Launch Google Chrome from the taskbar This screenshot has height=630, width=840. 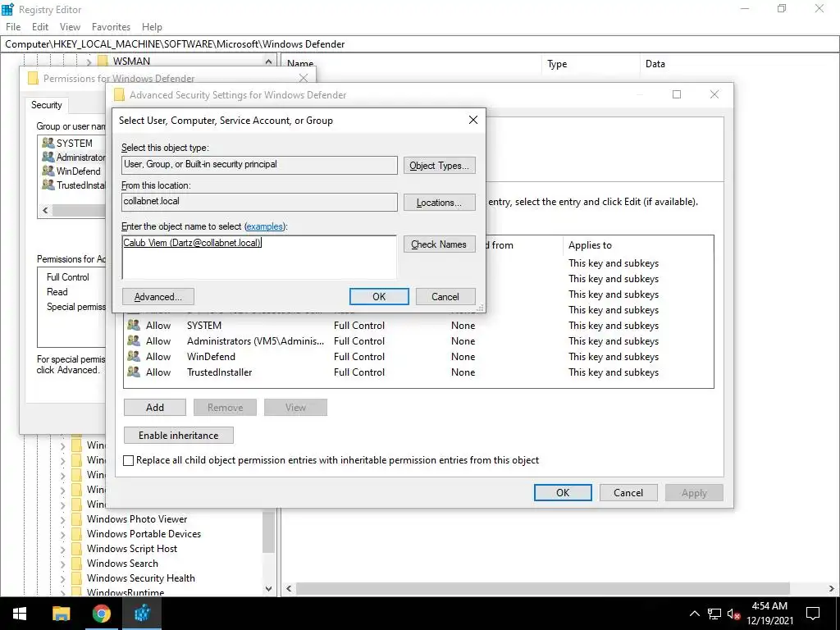[x=101, y=614]
